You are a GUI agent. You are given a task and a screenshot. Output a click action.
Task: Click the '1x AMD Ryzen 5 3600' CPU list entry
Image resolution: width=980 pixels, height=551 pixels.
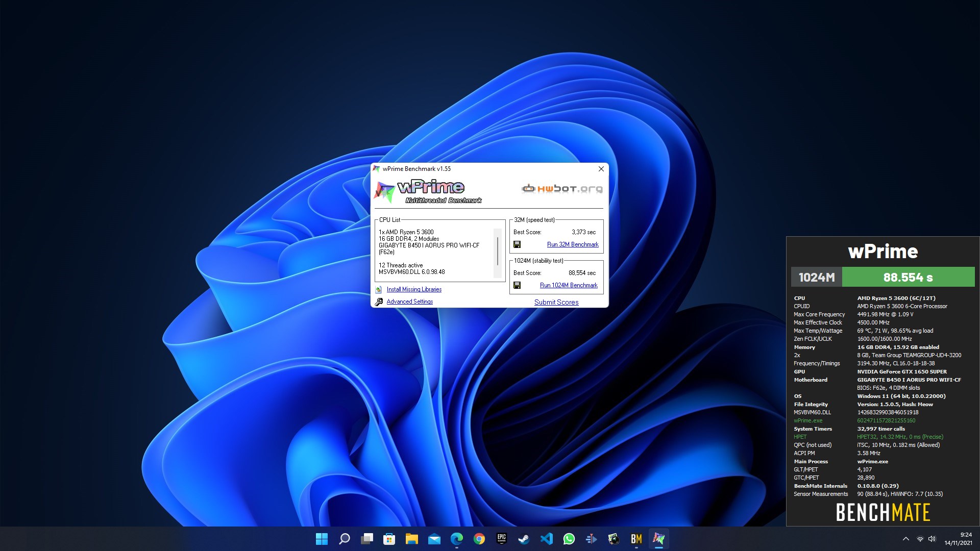click(x=406, y=232)
